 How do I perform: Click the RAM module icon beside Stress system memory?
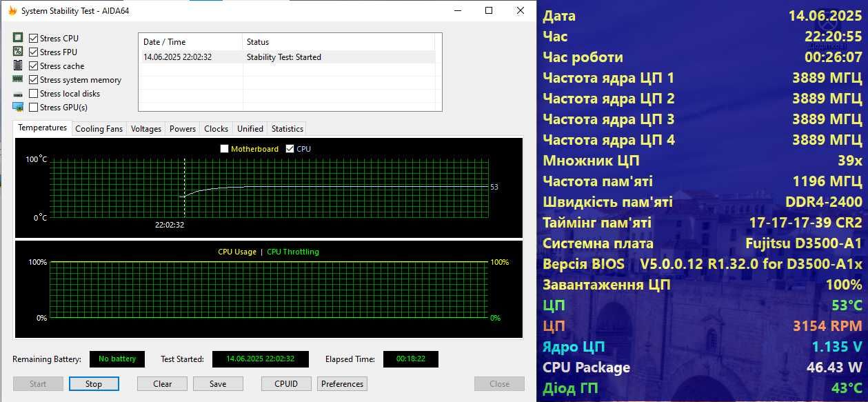(x=18, y=79)
